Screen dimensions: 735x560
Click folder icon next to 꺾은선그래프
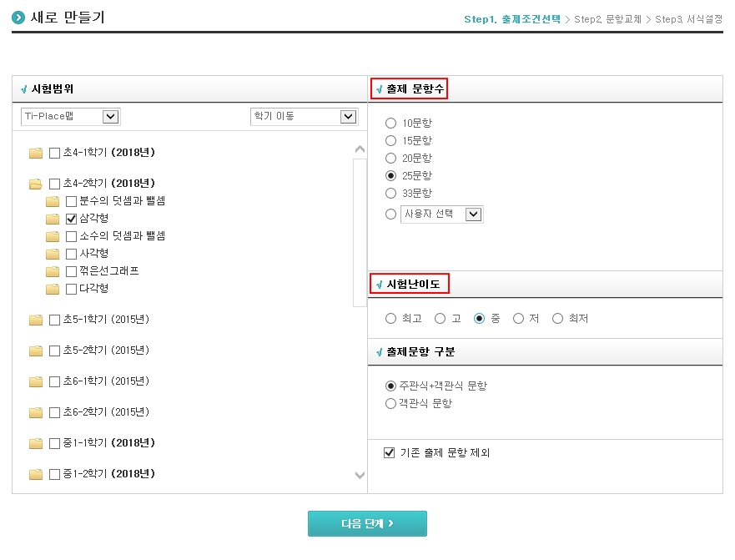[53, 271]
